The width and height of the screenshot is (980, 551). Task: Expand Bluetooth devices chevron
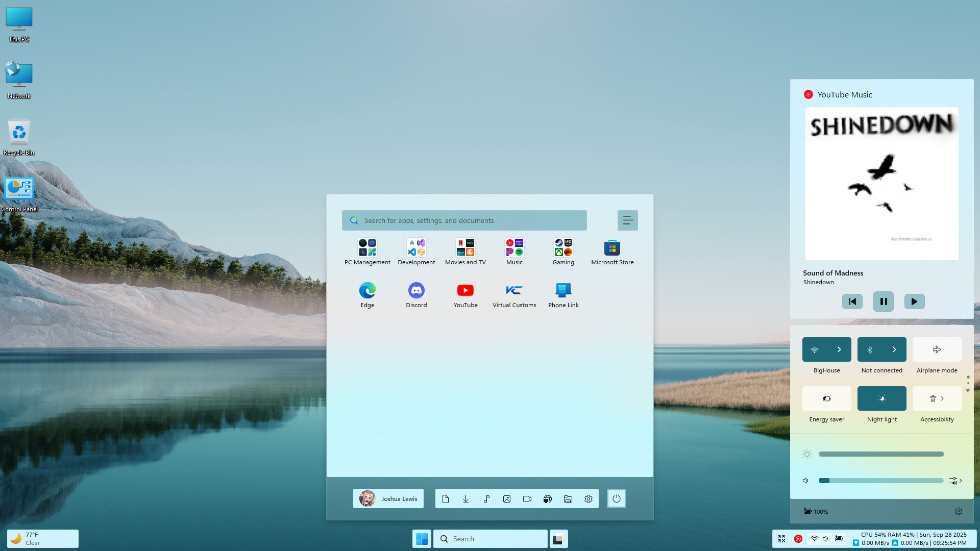(x=894, y=349)
